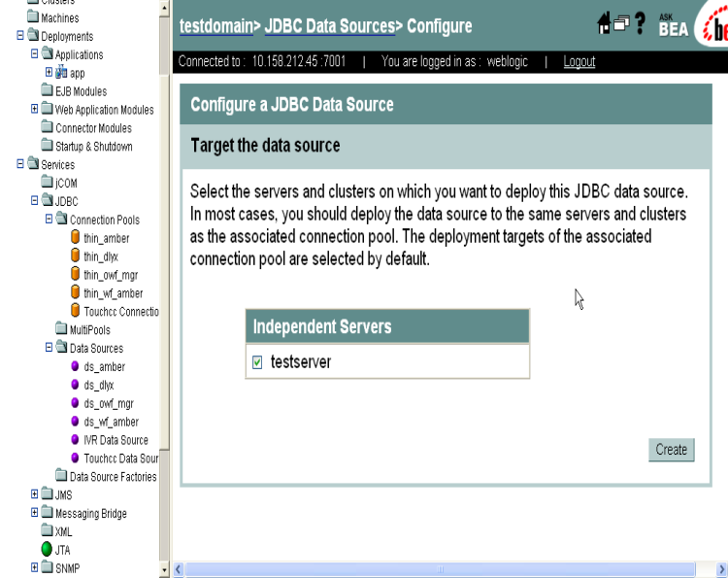Collapse the Connection Pools node
This screenshot has width=728, height=578.
[49, 219]
